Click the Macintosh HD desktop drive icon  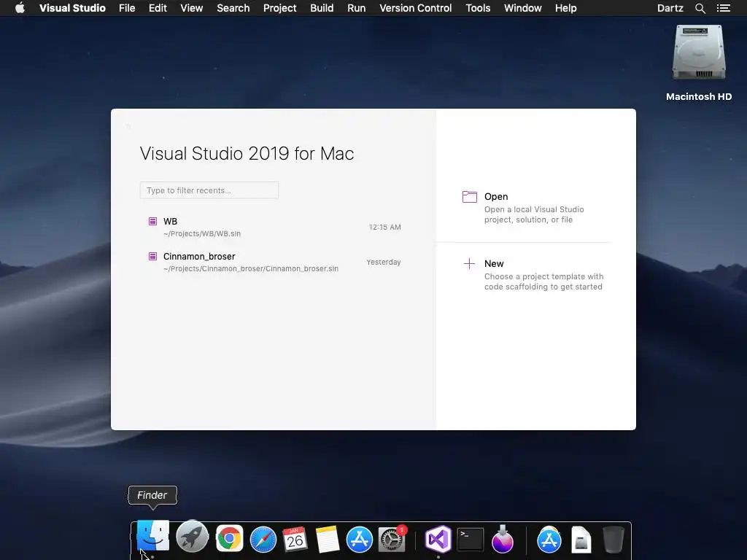698,52
